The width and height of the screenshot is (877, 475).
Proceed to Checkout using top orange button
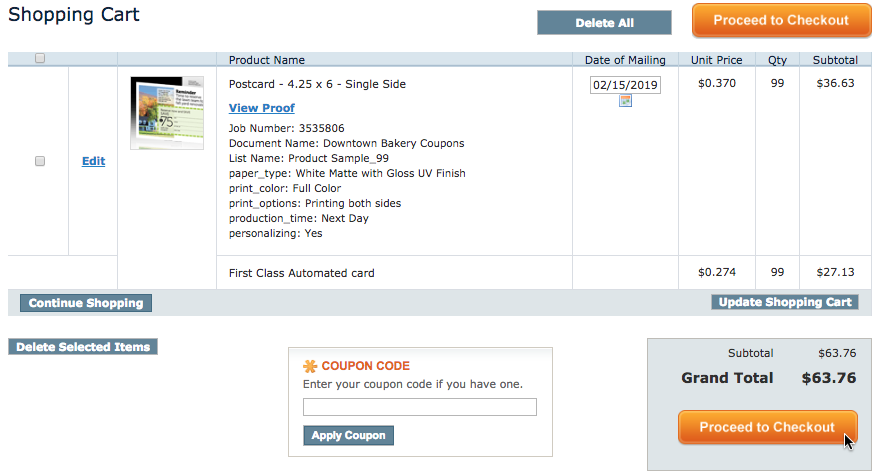pyautogui.click(x=781, y=21)
